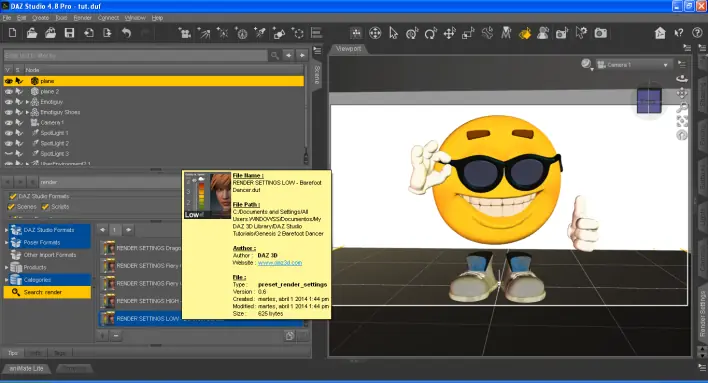Viewport: 708px width, 383px height.
Task: Uncheck the Scenes filter checkbox
Action: pyautogui.click(x=11, y=207)
